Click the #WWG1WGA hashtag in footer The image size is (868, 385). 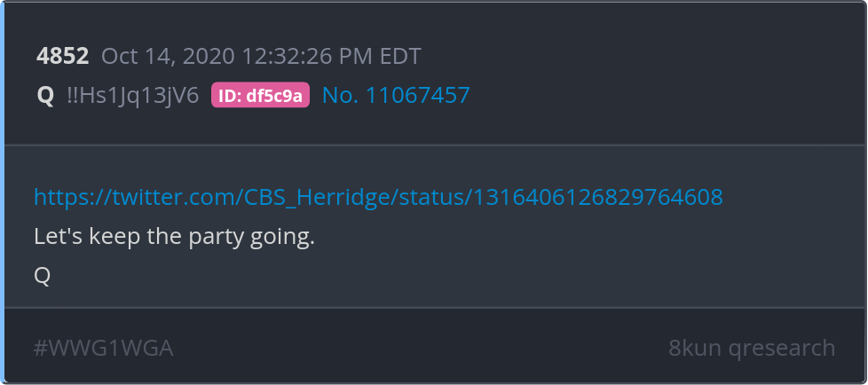(x=104, y=348)
